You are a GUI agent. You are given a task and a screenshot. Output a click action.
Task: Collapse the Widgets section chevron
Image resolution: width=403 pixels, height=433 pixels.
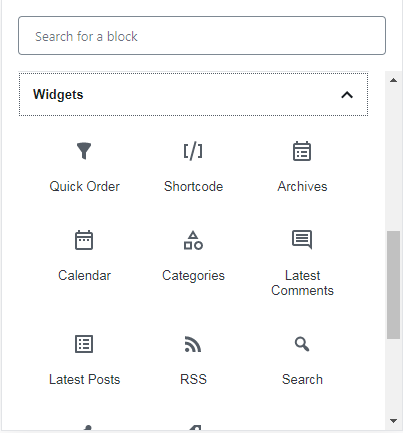click(347, 95)
